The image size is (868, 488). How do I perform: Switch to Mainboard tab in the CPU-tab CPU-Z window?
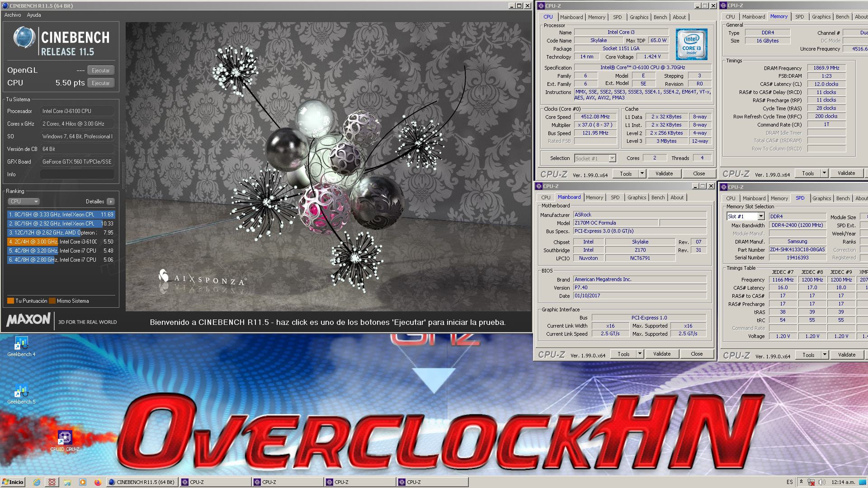(x=571, y=17)
